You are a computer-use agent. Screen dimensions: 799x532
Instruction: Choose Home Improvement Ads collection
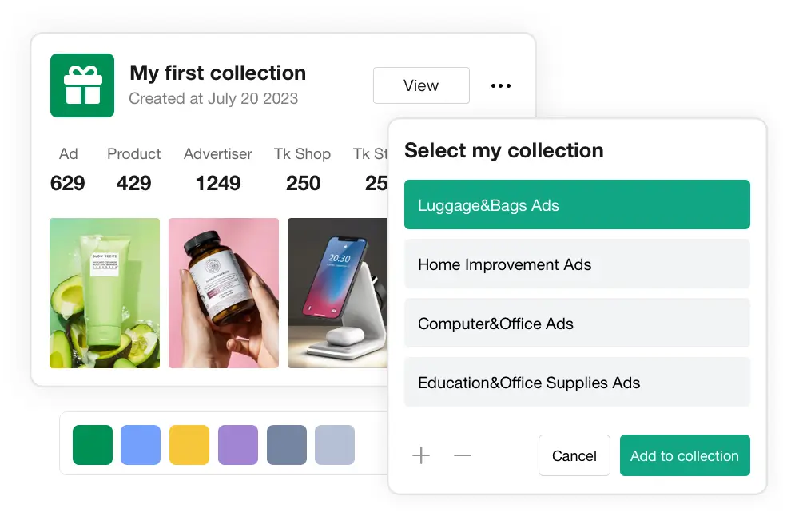pos(577,264)
